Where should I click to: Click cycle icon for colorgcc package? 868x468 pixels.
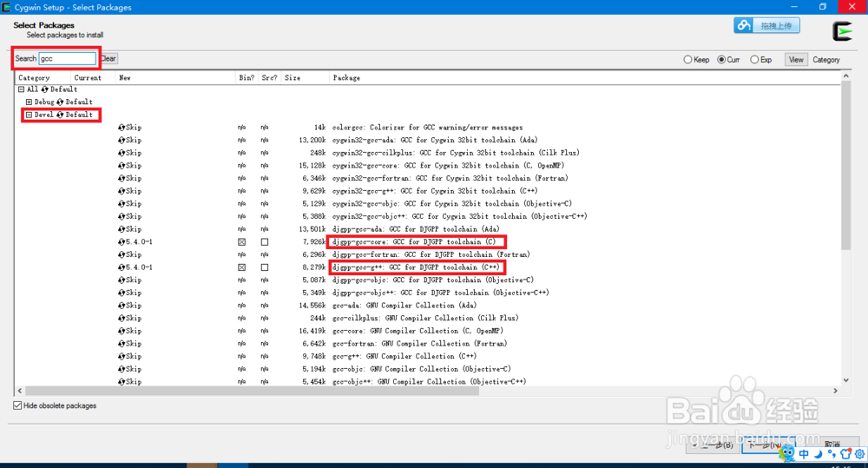[122, 128]
